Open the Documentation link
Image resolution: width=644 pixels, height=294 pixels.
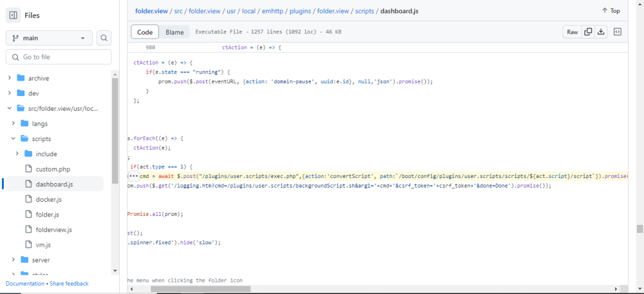click(25, 284)
